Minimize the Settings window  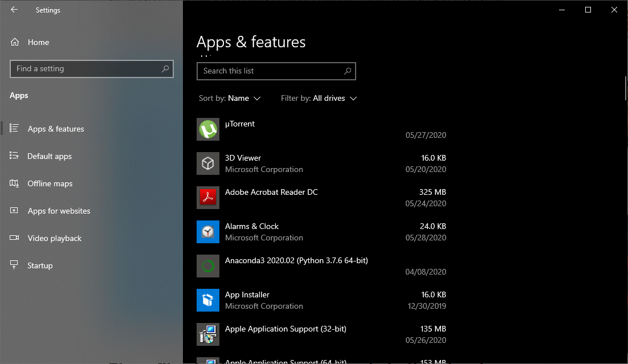[x=562, y=10]
